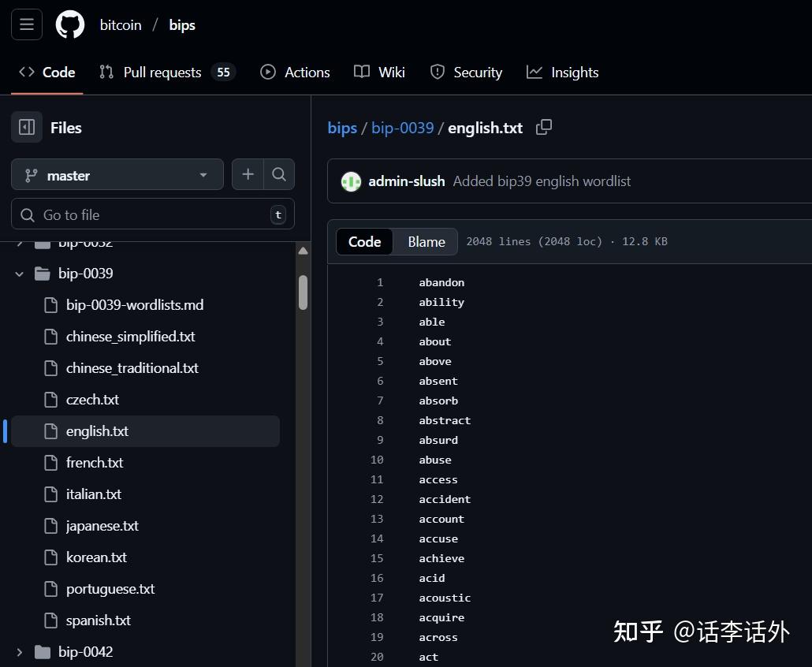This screenshot has width=812, height=667.
Task: Open the bips breadcrumb link
Action: (342, 128)
